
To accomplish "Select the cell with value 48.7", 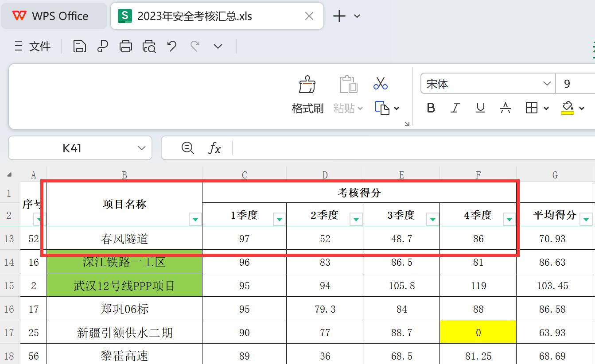I will pos(401,239).
